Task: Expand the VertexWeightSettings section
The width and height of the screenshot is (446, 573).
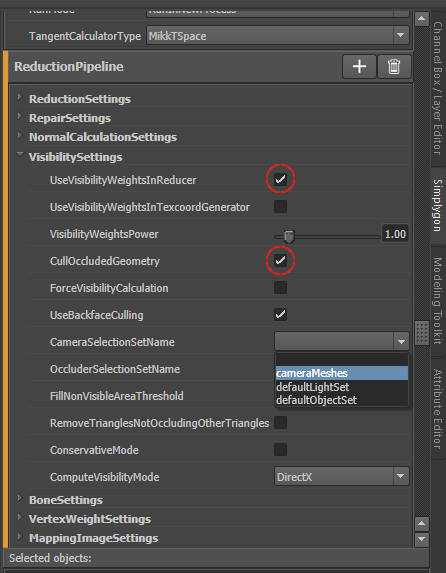Action: (20, 517)
